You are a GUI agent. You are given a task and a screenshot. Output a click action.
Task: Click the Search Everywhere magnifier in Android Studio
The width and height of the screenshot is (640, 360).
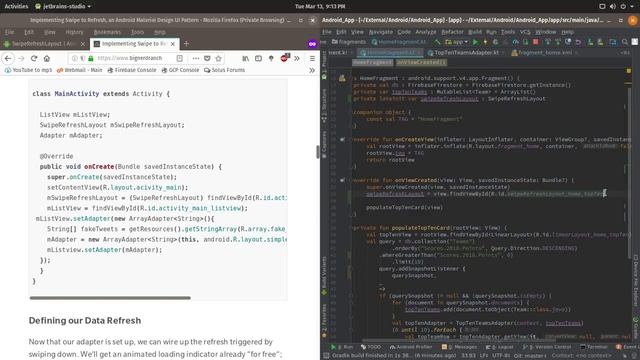625,42
